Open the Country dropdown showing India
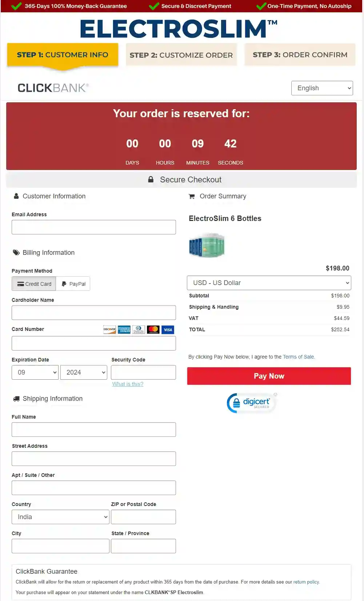The width and height of the screenshot is (364, 601). tap(60, 517)
